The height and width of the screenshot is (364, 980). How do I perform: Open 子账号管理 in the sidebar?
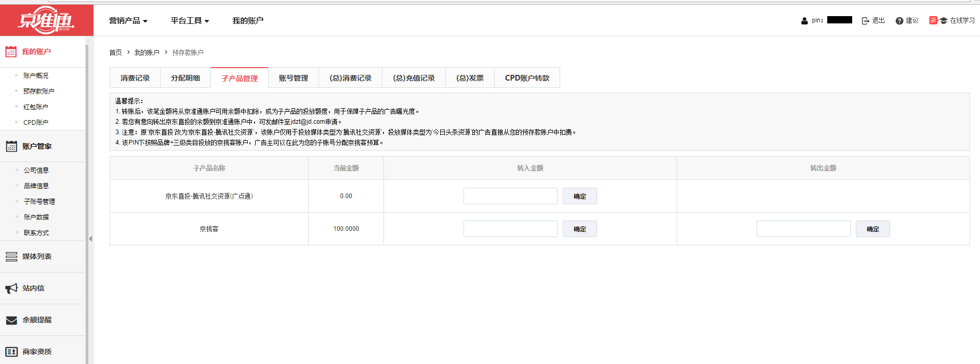39,202
